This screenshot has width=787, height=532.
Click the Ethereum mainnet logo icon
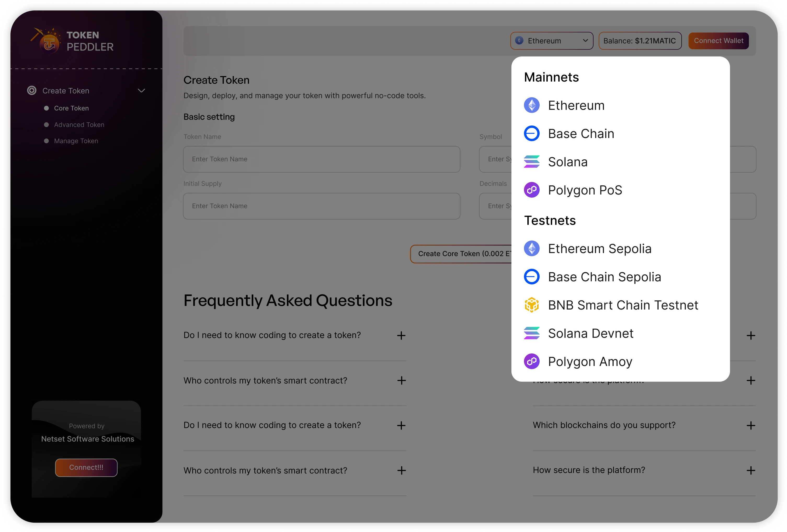[532, 105]
